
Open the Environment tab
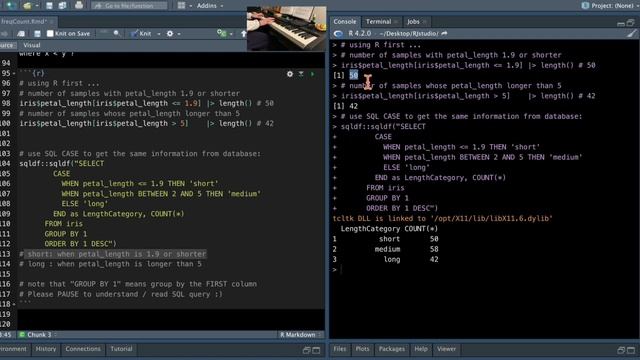[14, 349]
